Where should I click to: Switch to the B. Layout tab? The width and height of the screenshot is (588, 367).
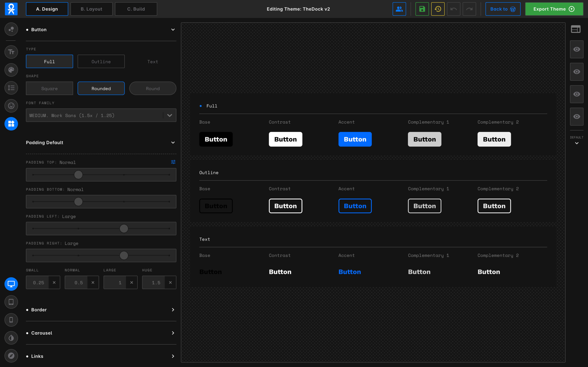point(91,9)
